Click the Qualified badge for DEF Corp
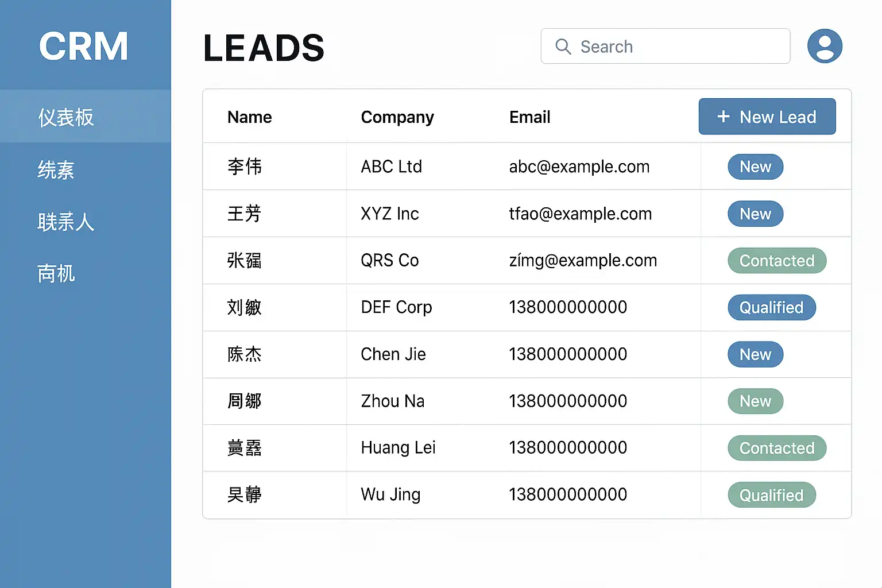The height and width of the screenshot is (588, 882). [x=772, y=307]
